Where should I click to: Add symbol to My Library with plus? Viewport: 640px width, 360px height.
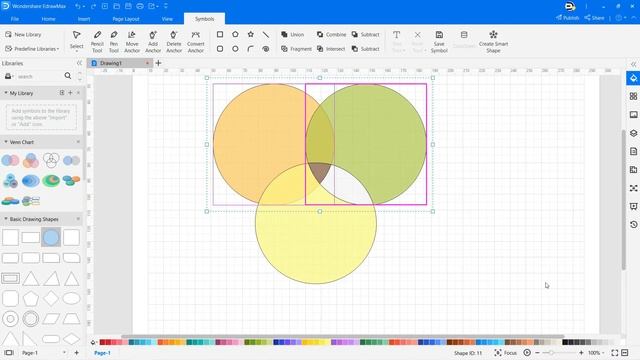[x=70, y=93]
